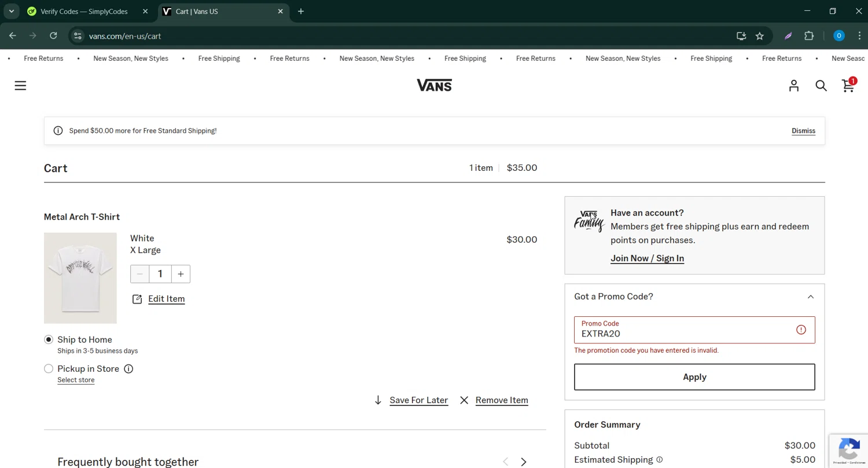Screen dimensions: 868x468
Task: Open the search magnifier icon
Action: [x=821, y=86]
